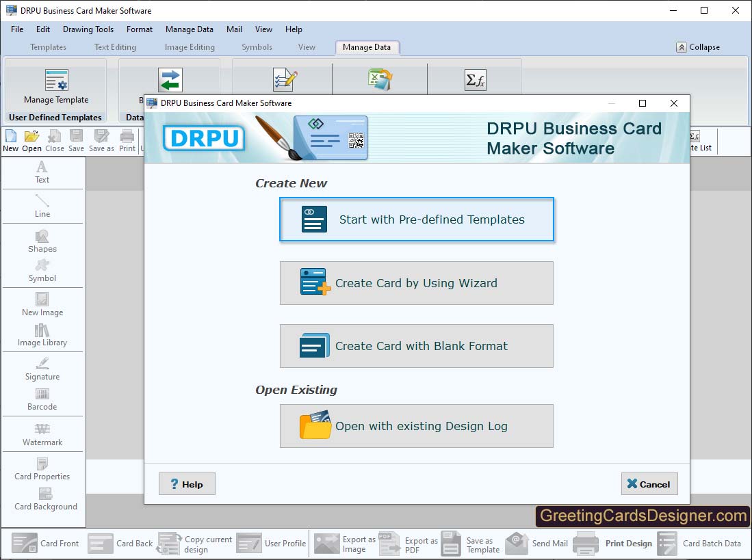
Task: Open the Edit menu
Action: 42,29
